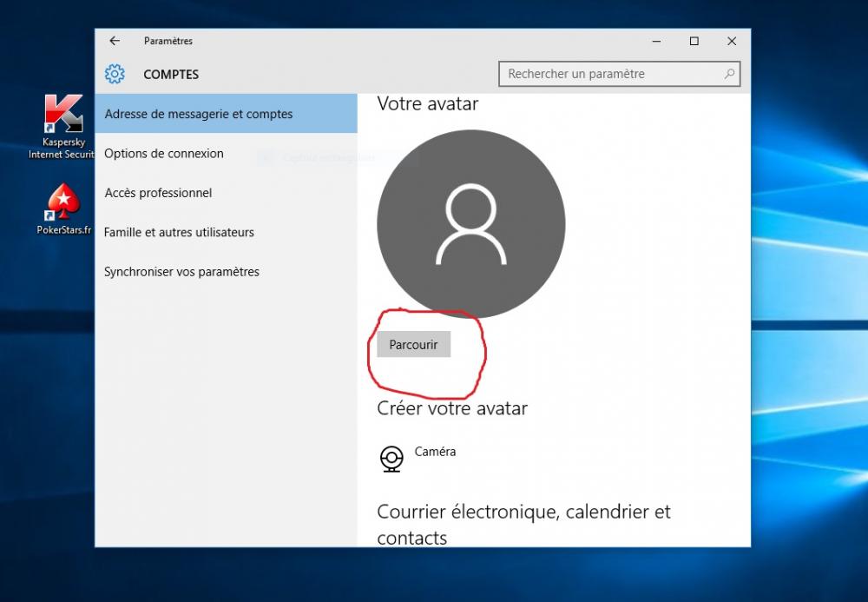Open the Caméra app icon
Screen dimensions: 868x602
pos(392,458)
